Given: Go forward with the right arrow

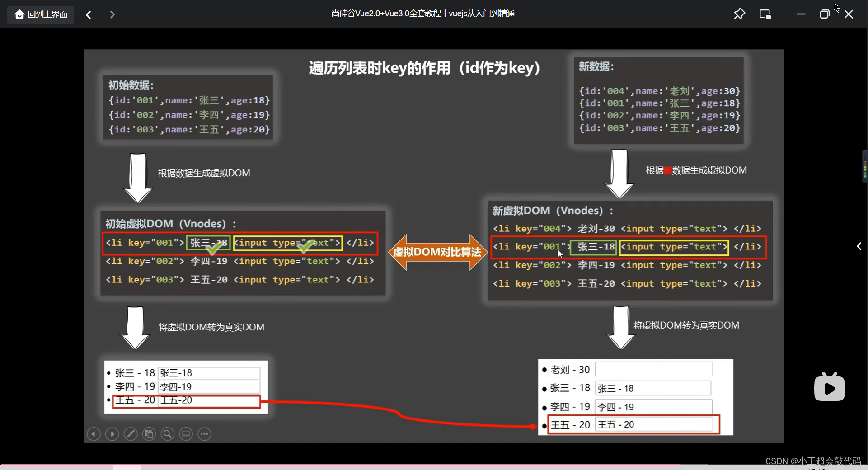Looking at the screenshot, I should tap(112, 15).
